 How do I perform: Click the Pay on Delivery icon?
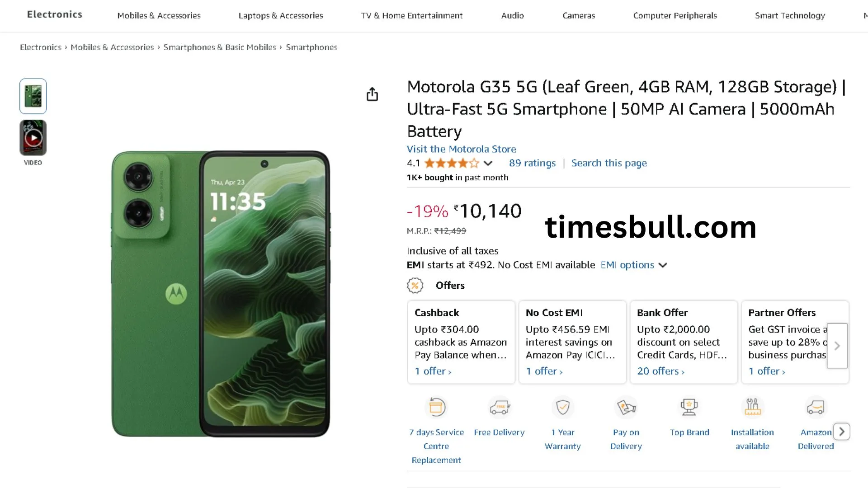coord(626,407)
